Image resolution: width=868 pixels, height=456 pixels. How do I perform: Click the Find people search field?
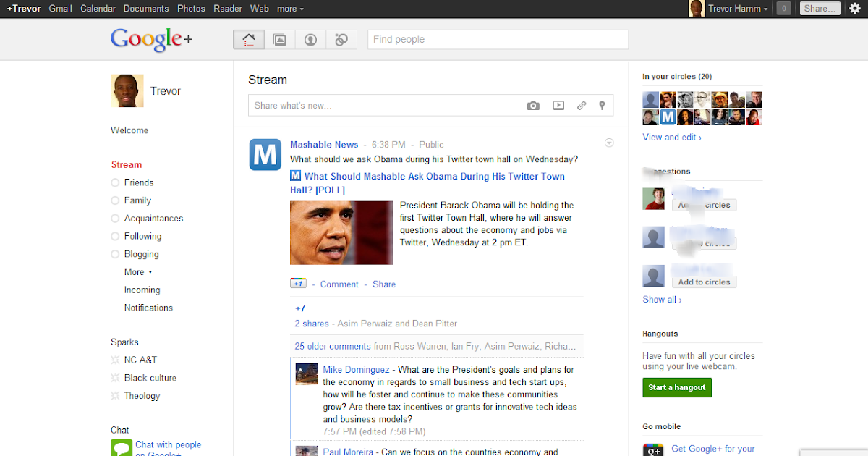498,39
